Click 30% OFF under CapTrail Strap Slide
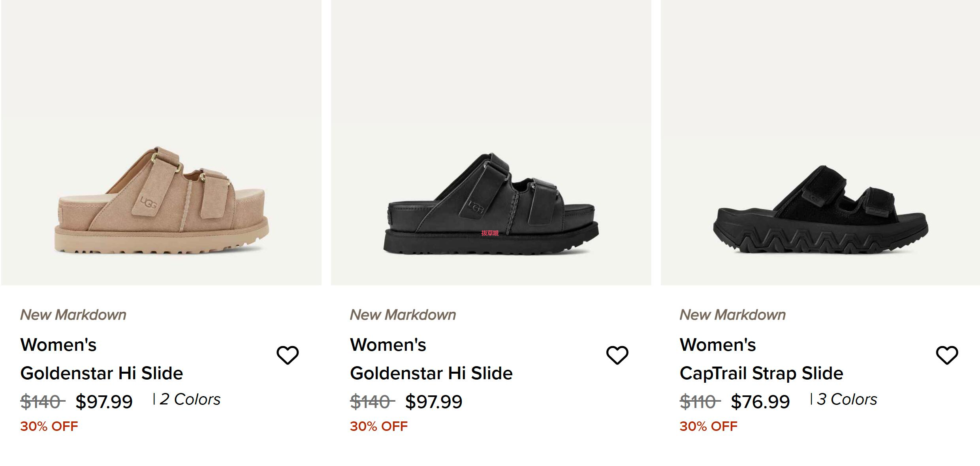Screen dimensions: 980x466 (x=709, y=426)
